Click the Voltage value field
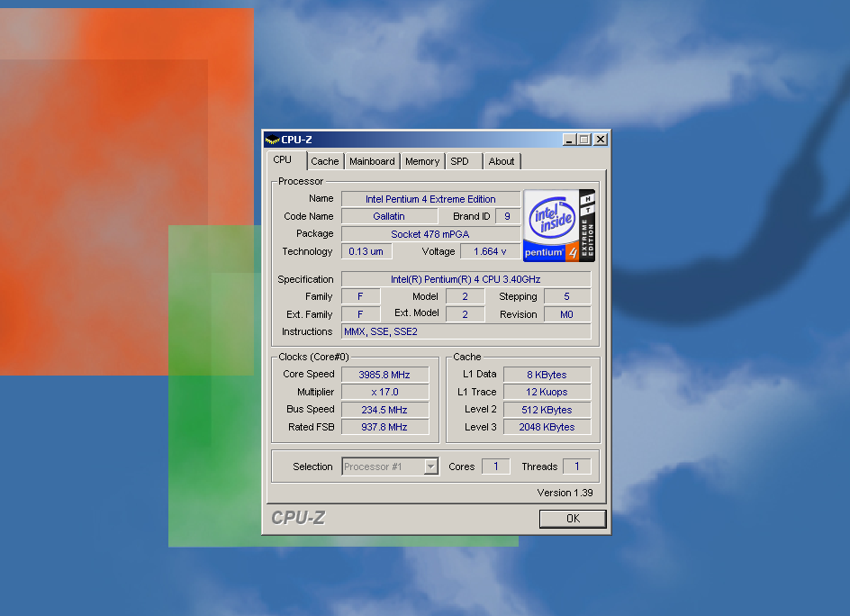The height and width of the screenshot is (616, 850). (x=490, y=251)
